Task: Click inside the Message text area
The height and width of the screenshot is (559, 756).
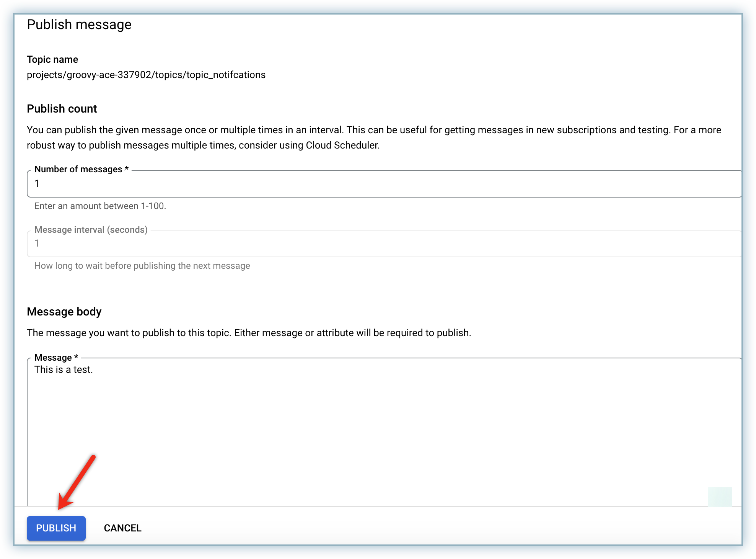Action: (x=383, y=433)
